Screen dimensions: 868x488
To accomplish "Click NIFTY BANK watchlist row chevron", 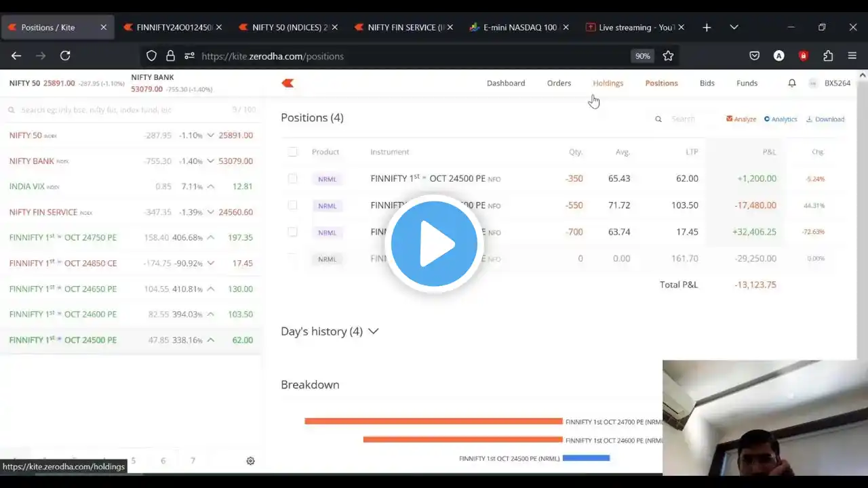I will coord(211,161).
